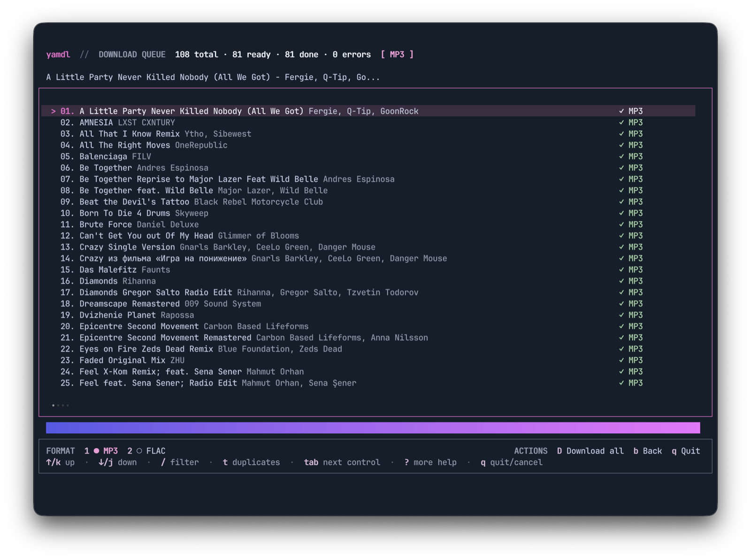Click the '/ filter' shortcut hint
Viewport: 751px width, 560px height.
(x=180, y=462)
